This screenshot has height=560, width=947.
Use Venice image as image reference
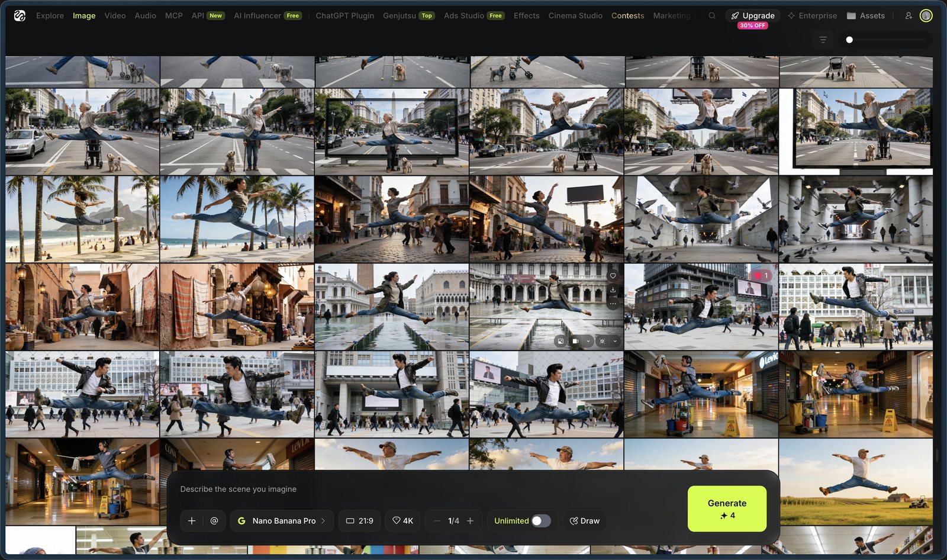click(561, 341)
